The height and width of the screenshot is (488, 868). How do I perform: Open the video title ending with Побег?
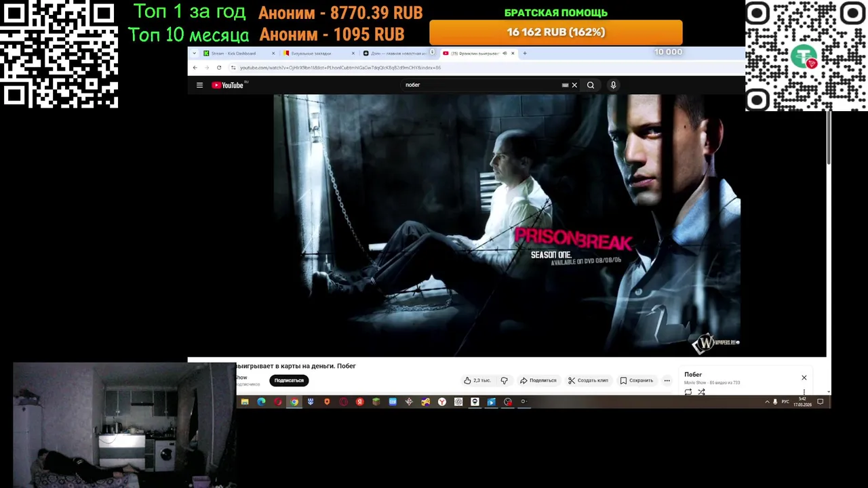[296, 366]
